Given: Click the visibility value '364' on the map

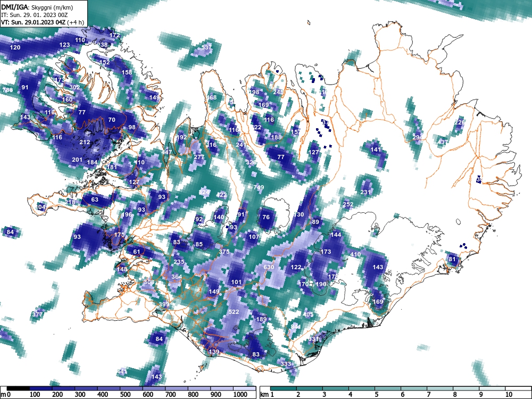Looking at the screenshot, I should click(177, 277).
